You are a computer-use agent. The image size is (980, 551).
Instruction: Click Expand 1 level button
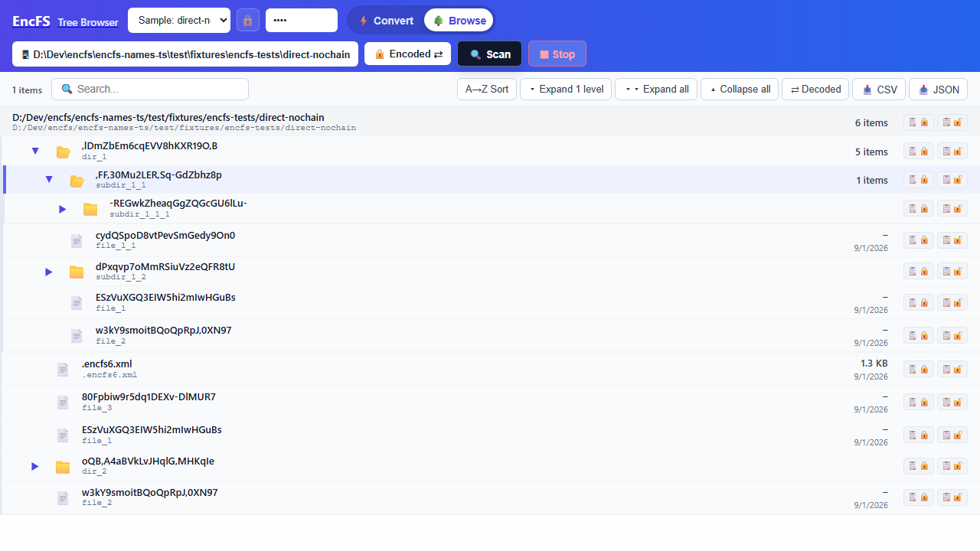point(566,90)
